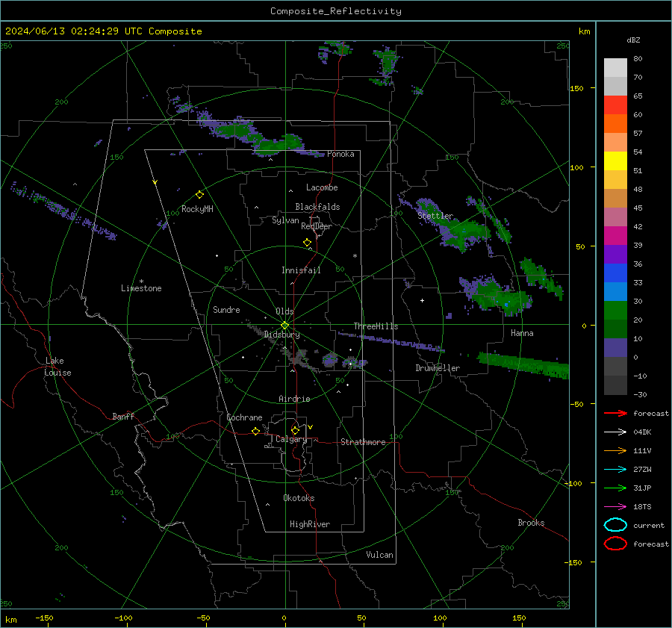
Task: Click the Sylvan label
Action: click(285, 220)
